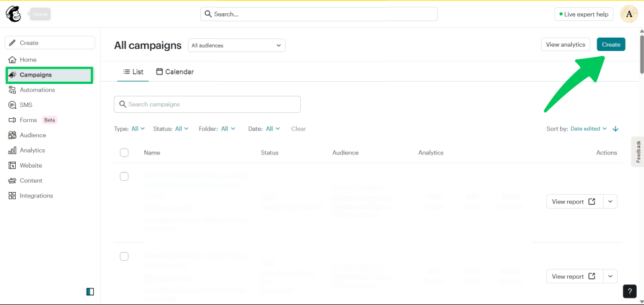
Task: Click the Content icon
Action: 13,181
